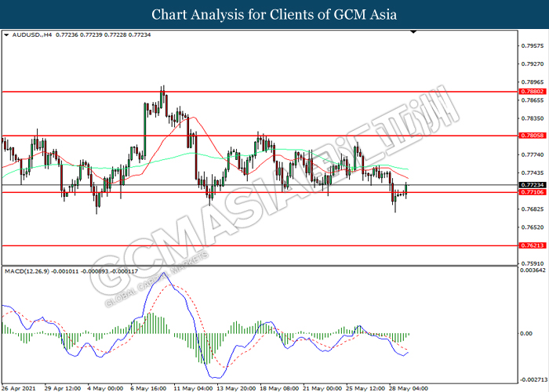The height and width of the screenshot is (392, 549).
Task: Click the 4 May 00:00 time label
Action: [105, 389]
